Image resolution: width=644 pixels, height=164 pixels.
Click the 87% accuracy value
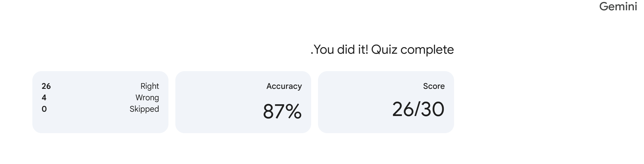pos(282,111)
